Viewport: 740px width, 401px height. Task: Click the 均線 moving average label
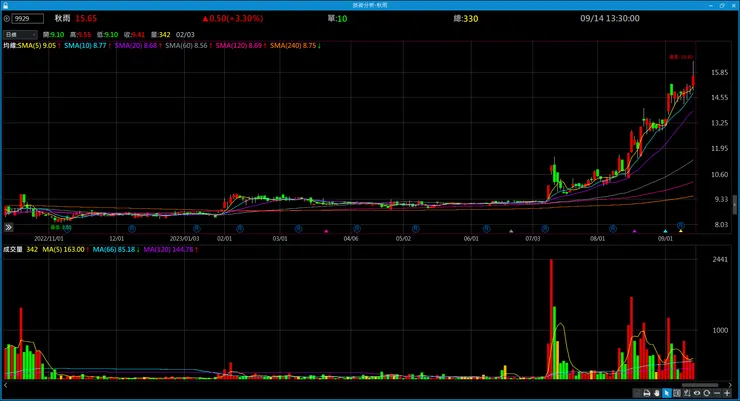(x=10, y=46)
